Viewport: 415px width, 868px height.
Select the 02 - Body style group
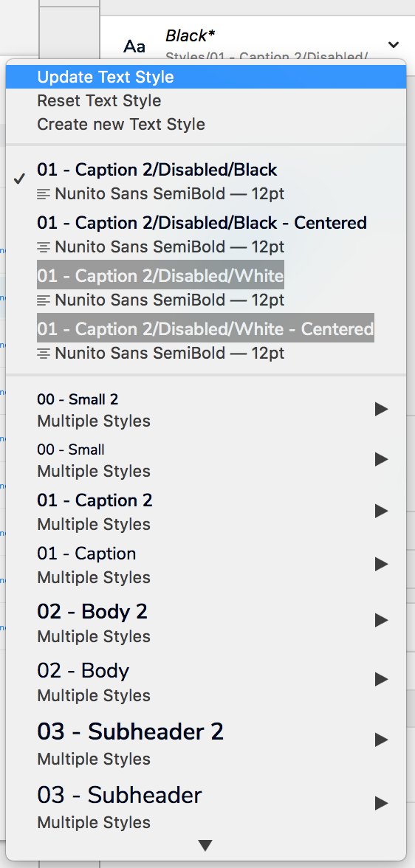(206, 681)
